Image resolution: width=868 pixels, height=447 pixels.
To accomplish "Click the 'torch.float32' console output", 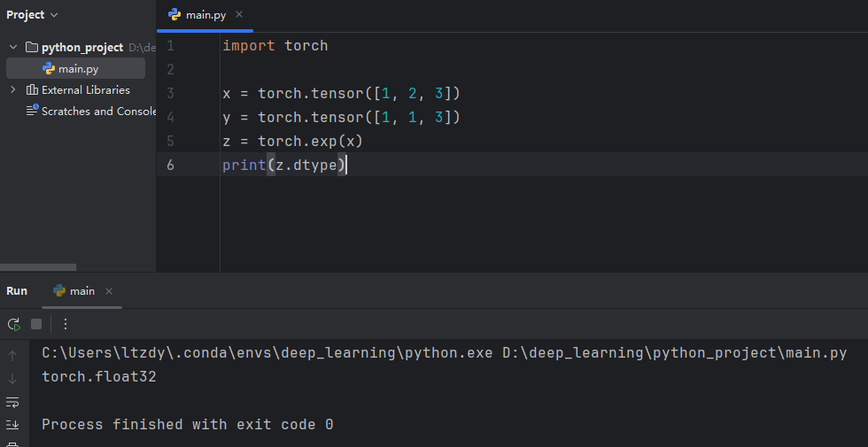I will 99,377.
